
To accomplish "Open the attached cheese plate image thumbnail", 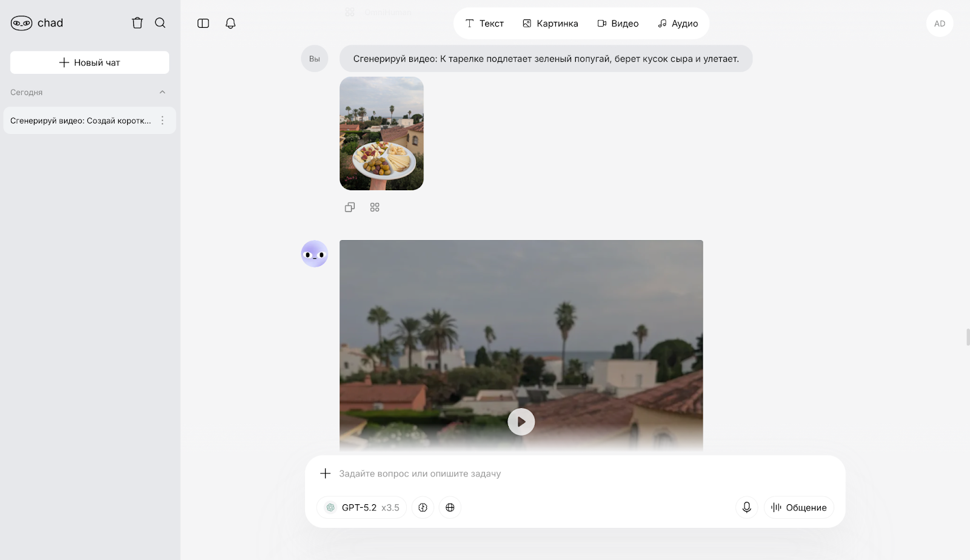I will click(x=381, y=133).
